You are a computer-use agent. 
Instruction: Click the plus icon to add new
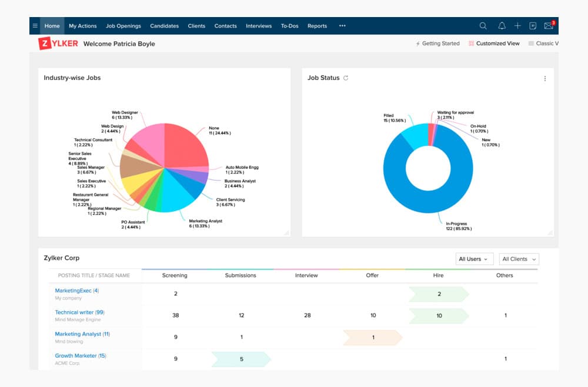click(x=517, y=26)
